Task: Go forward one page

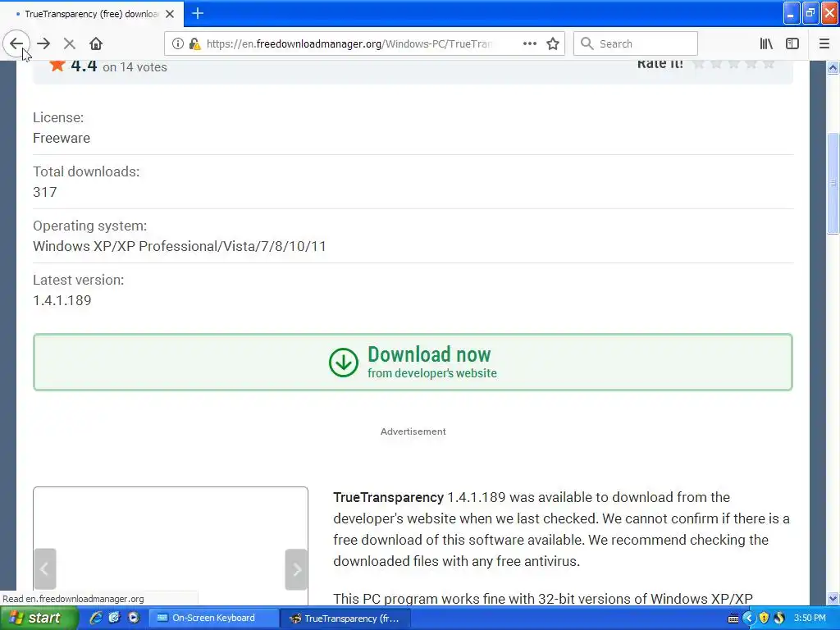Action: pyautogui.click(x=43, y=43)
